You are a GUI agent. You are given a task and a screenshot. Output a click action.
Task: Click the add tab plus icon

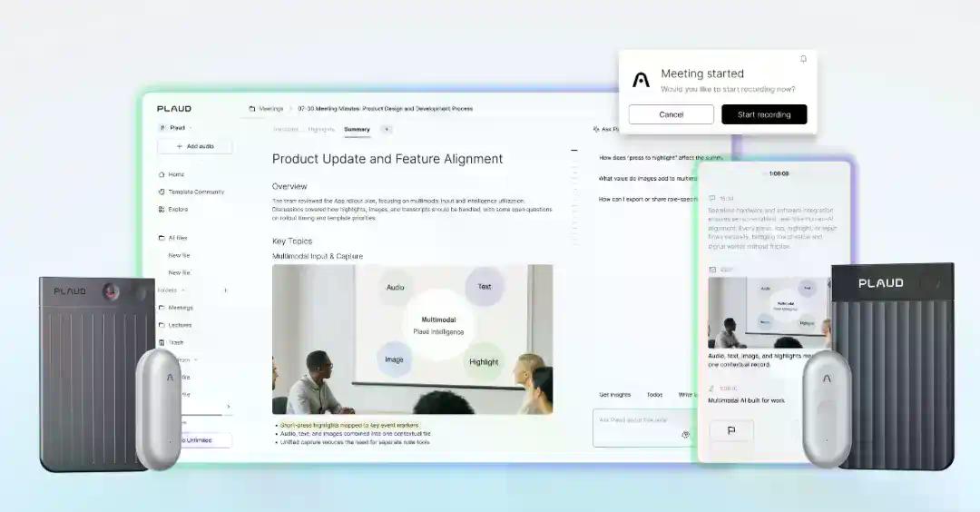386,130
